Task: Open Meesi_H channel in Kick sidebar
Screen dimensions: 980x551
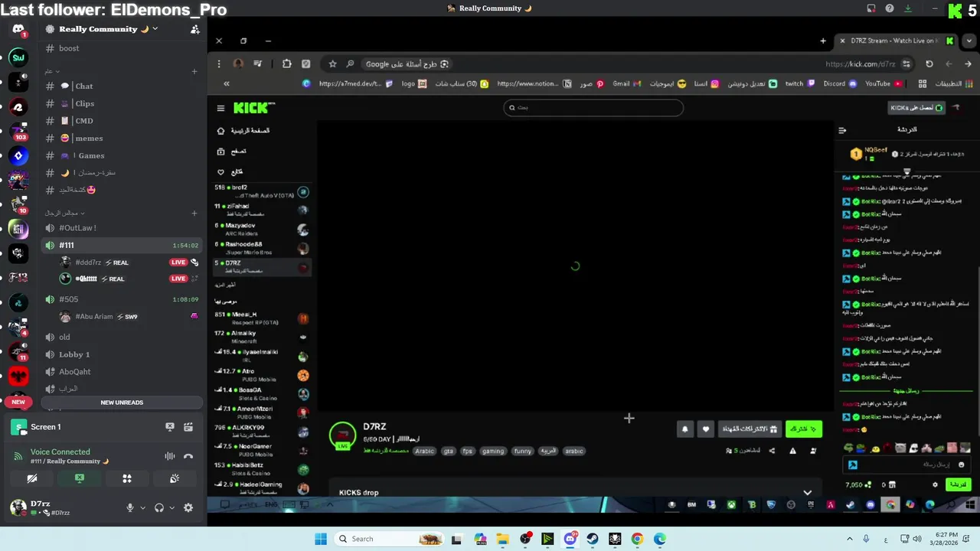Action: (261, 318)
